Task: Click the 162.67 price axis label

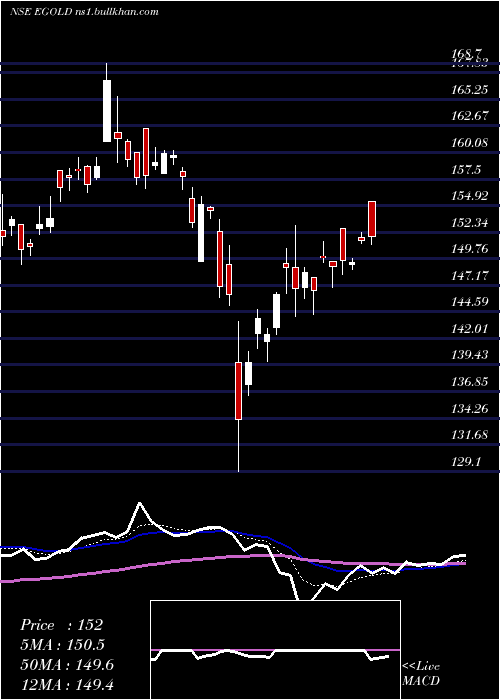Action: click(x=471, y=116)
